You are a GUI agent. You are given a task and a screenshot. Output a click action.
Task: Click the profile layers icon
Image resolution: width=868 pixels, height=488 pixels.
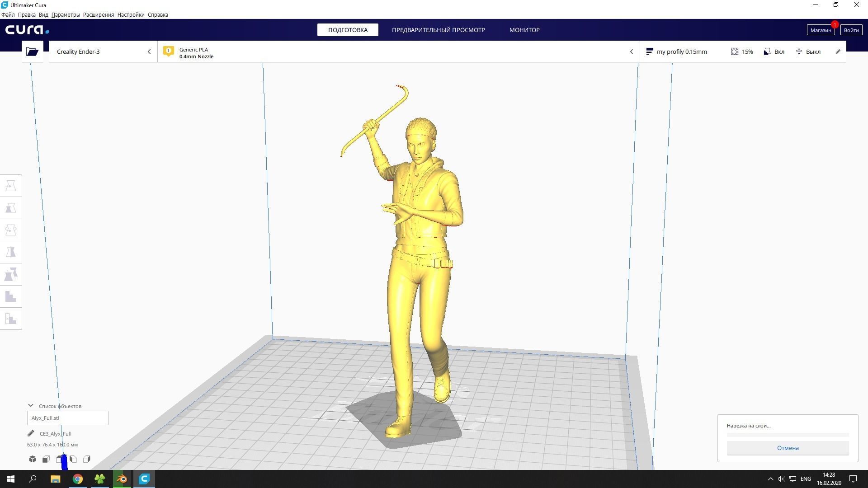pos(650,52)
